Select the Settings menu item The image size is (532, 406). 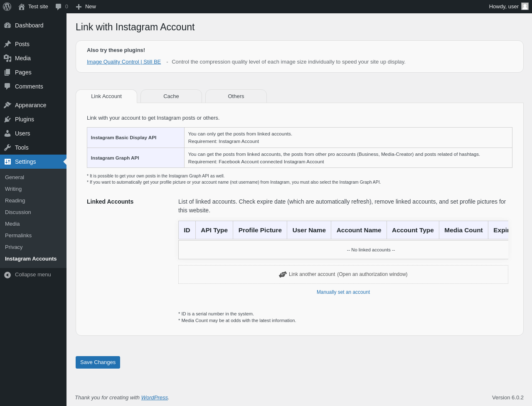(33, 162)
